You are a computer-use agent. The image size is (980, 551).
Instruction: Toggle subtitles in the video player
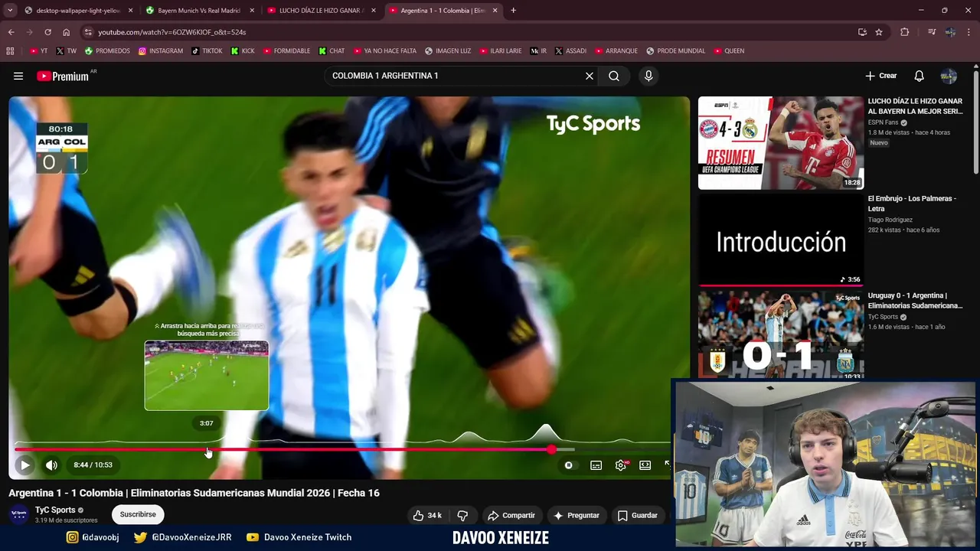[596, 465]
